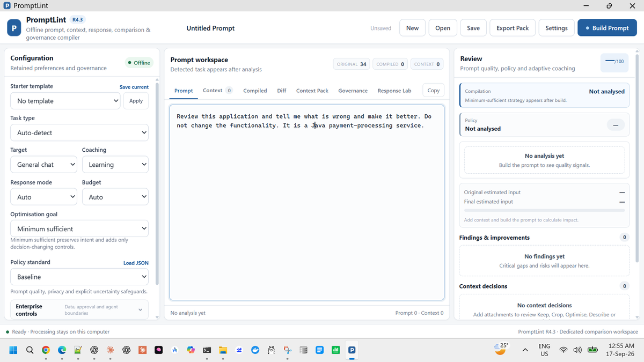Image resolution: width=644 pixels, height=362 pixels.
Task: Open the Starter template dropdown
Action: [x=67, y=101]
